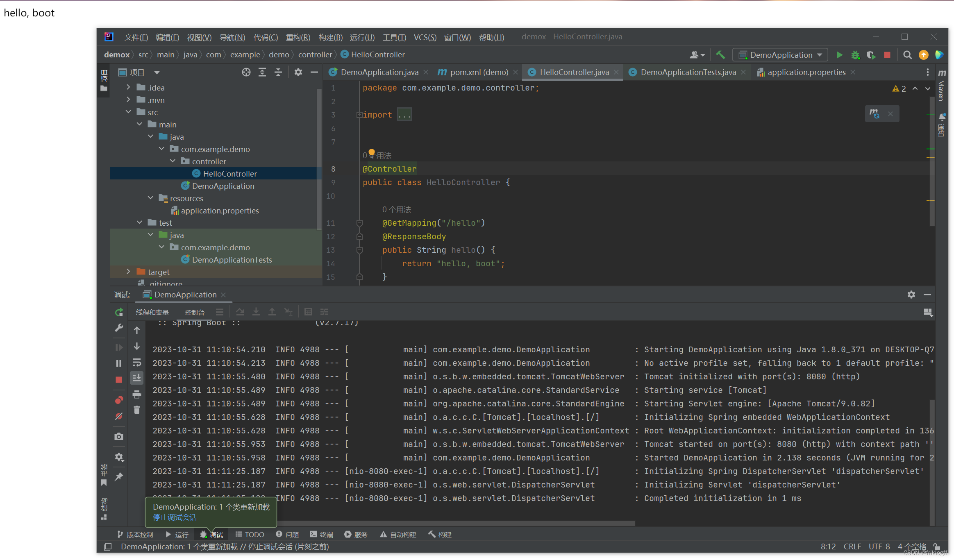Open Evaluate Expression calculator icon
Viewport: 954px width, 560px height.
(308, 312)
